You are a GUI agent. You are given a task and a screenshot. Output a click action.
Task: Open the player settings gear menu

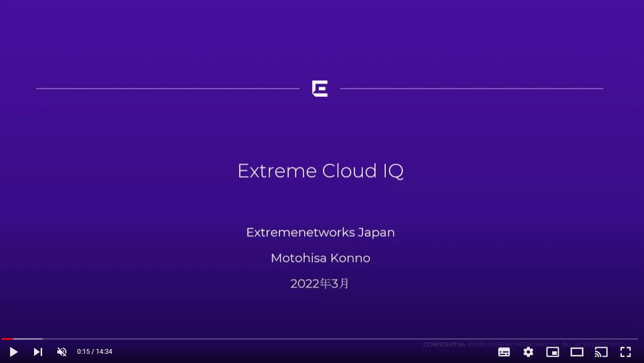(x=528, y=352)
